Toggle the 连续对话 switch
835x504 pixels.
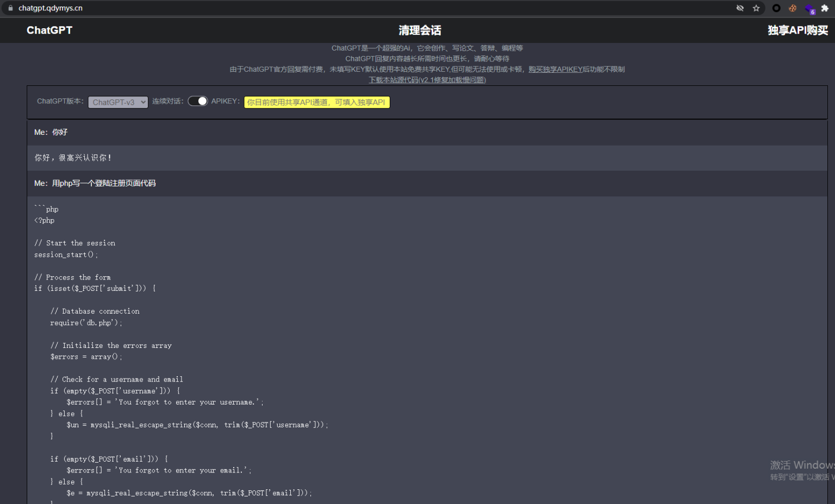point(198,101)
